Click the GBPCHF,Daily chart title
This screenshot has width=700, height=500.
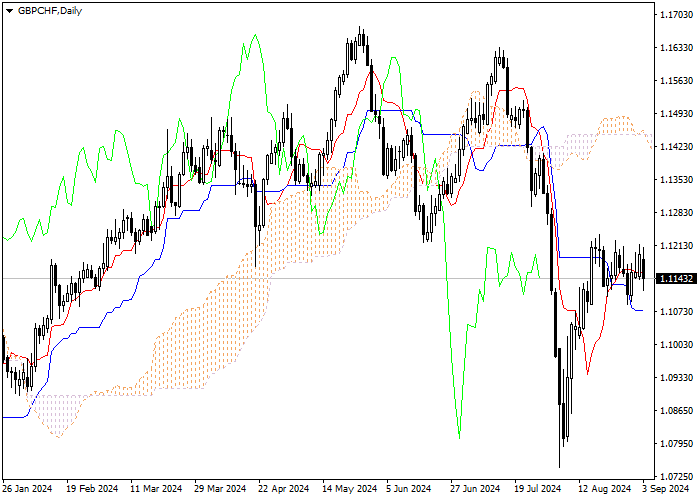(50, 11)
